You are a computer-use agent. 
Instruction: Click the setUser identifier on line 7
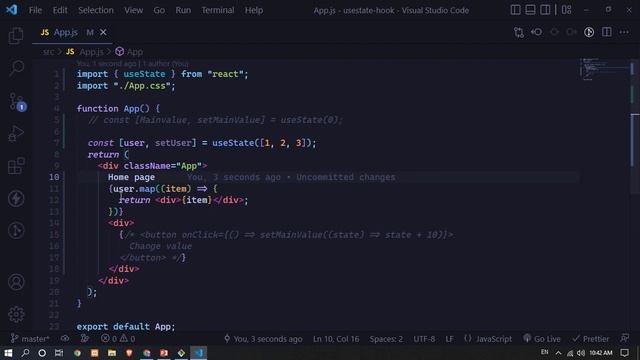(x=176, y=143)
